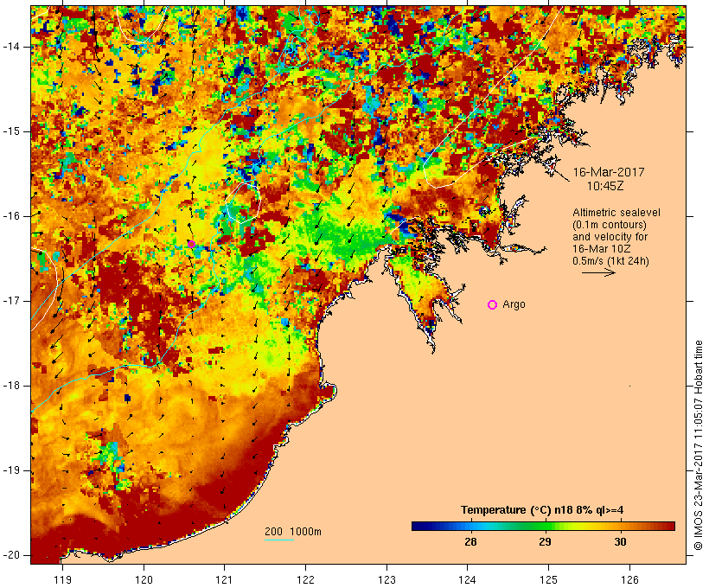Click the '16-Mar-2017' date text

pyautogui.click(x=609, y=172)
